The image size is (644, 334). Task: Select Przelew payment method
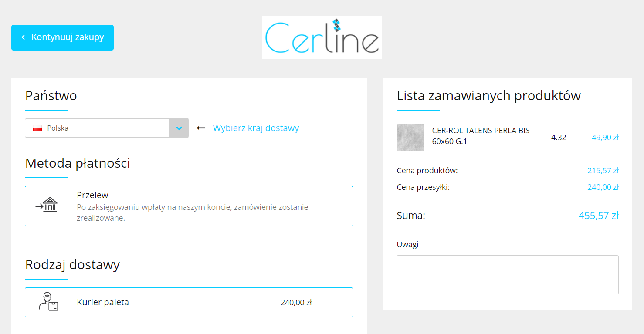[x=189, y=206]
